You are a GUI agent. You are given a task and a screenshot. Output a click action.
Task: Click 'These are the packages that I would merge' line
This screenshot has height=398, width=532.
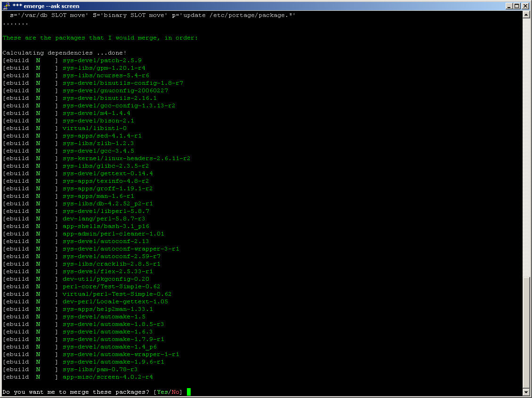[x=100, y=38]
